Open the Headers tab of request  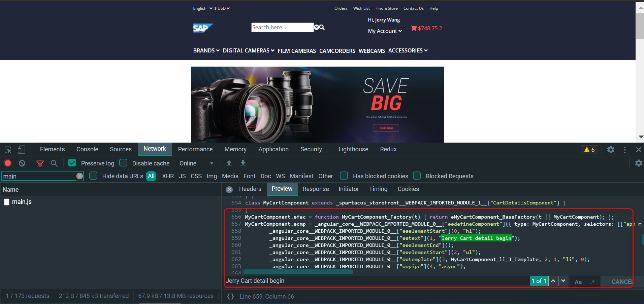pos(250,189)
